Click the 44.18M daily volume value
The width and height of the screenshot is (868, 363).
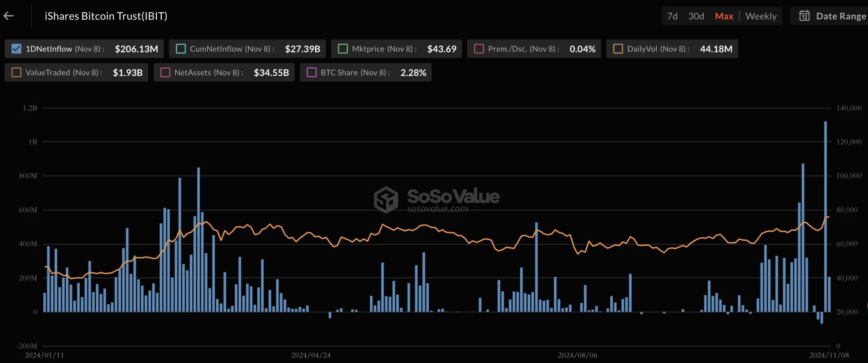[716, 49]
